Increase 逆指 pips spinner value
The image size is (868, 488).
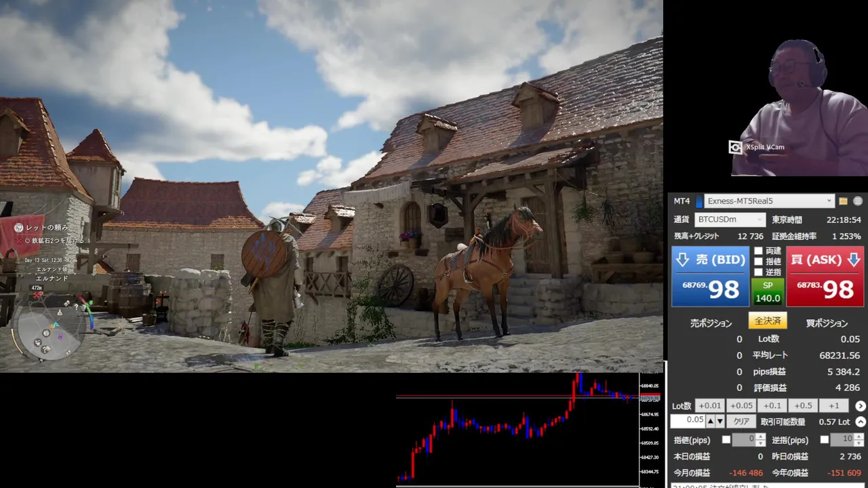click(859, 436)
